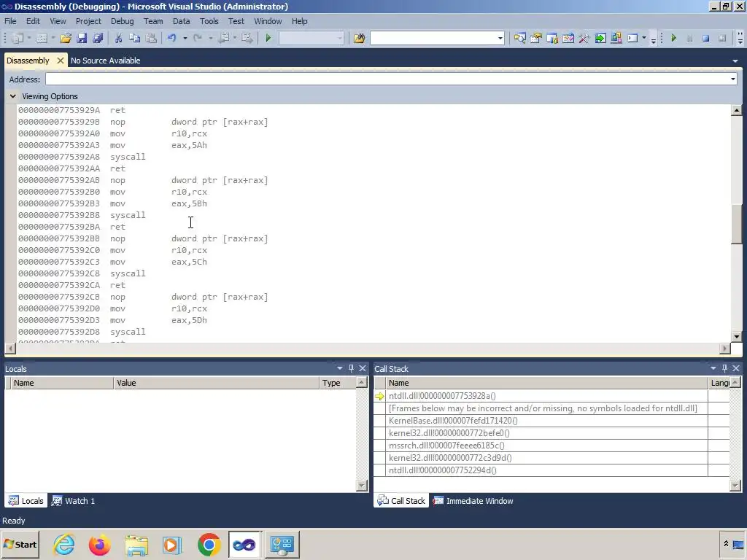The height and width of the screenshot is (560, 747).
Task: Open the Call Stack panel options dropdown
Action: pos(713,368)
